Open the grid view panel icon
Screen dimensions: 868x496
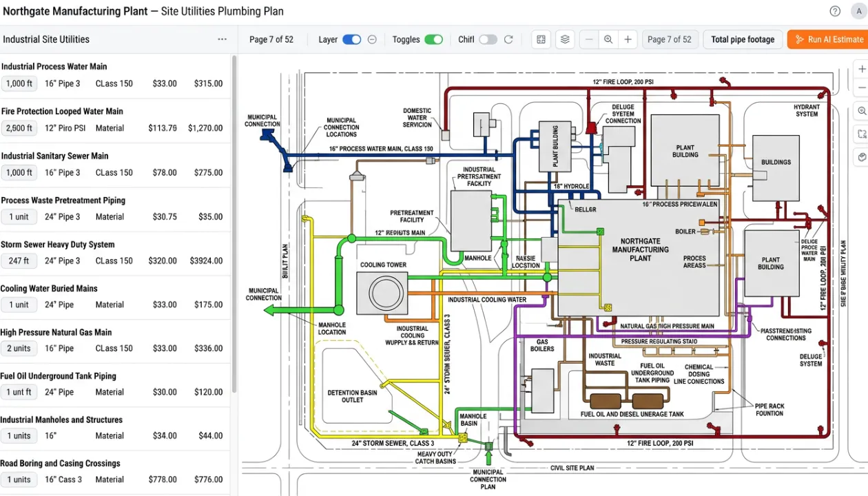[541, 39]
